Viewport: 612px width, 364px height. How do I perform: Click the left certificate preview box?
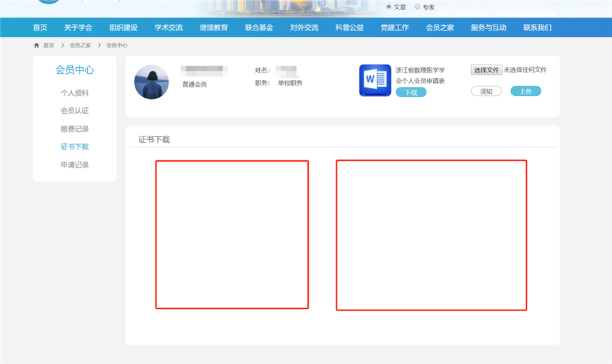click(x=232, y=235)
